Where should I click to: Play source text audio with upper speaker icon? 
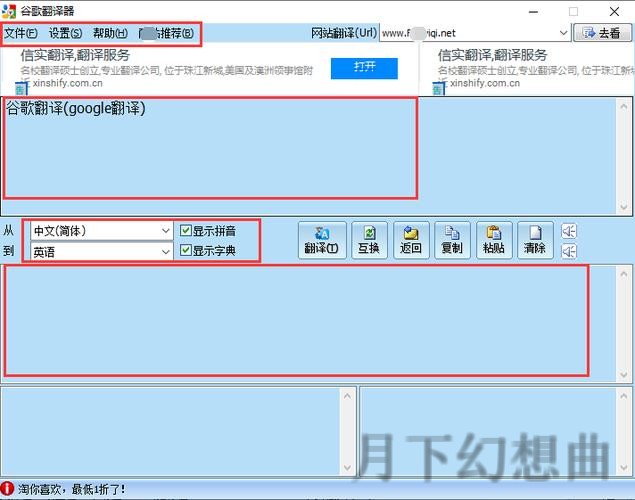coord(569,231)
